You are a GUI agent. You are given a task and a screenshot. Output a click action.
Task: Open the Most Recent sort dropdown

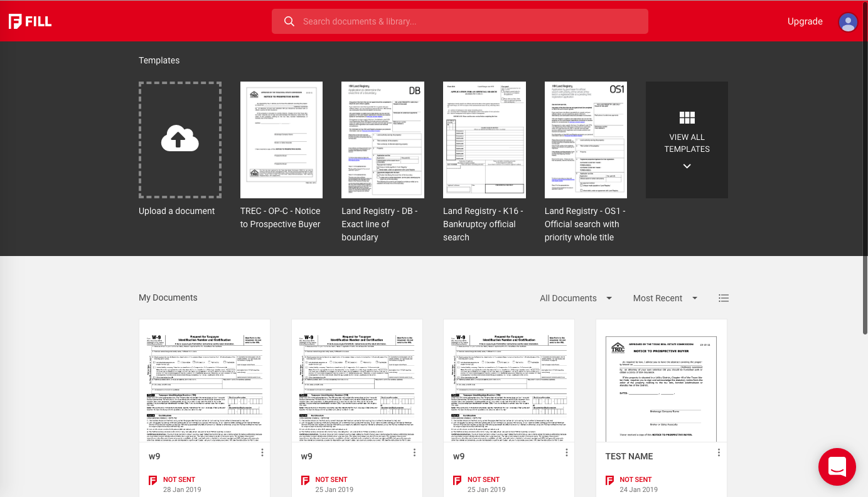click(x=665, y=298)
